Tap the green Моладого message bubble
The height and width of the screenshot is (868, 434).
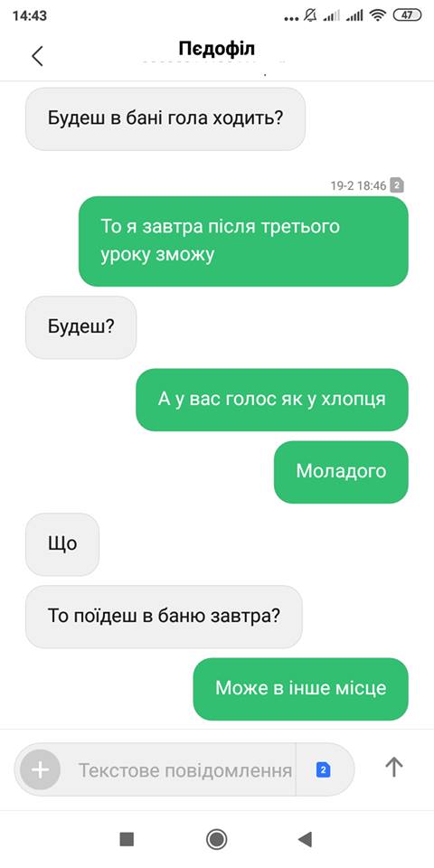(x=341, y=472)
